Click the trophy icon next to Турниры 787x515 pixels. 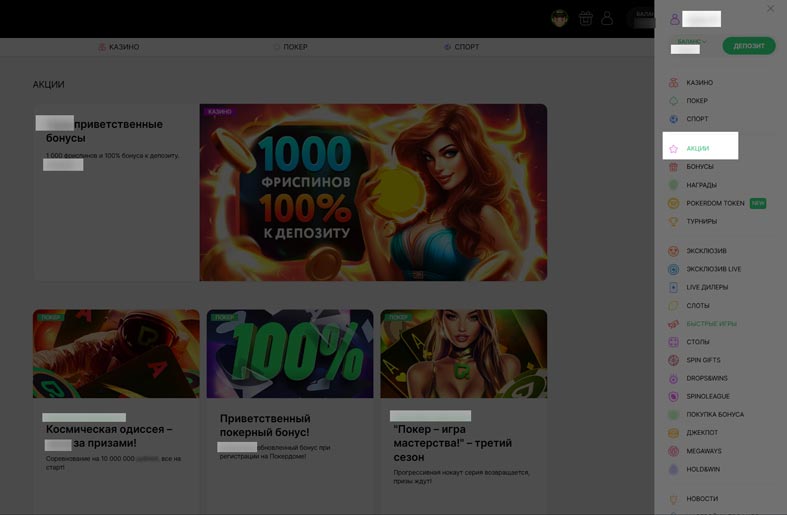point(674,221)
